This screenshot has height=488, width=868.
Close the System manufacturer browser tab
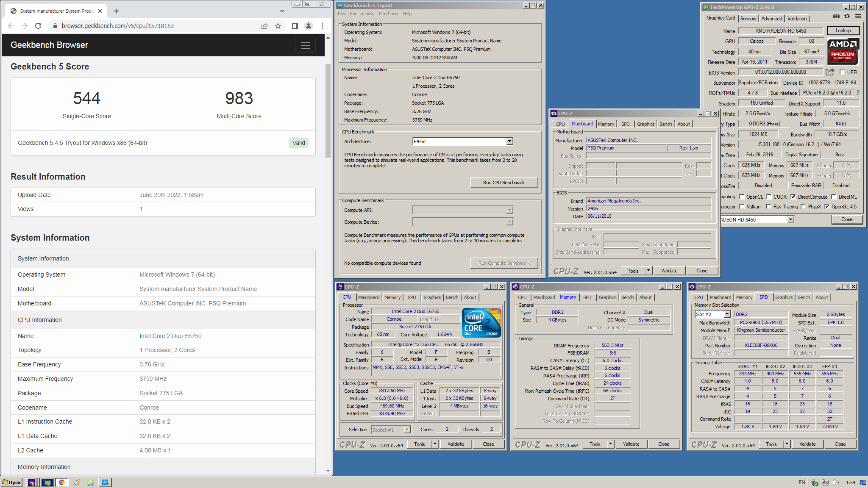(100, 11)
